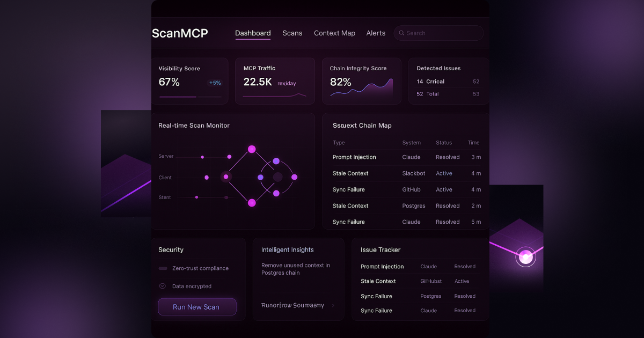Switch to the Scans tab

tap(292, 33)
